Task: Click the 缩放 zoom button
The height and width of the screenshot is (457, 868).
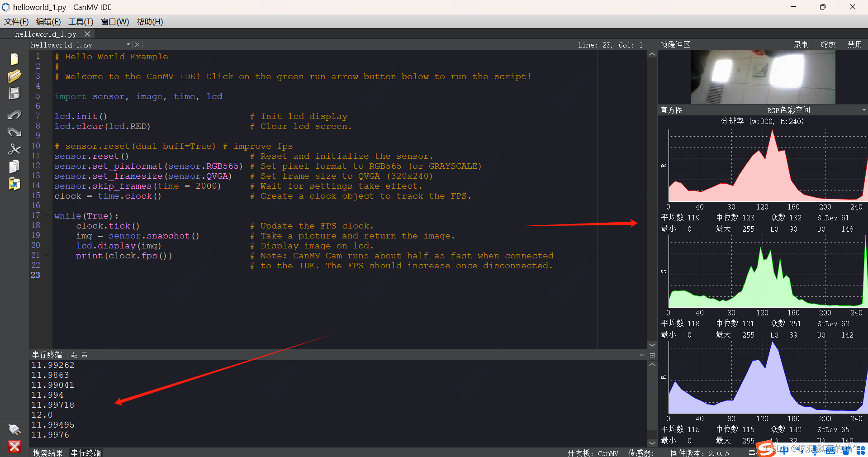Action: pyautogui.click(x=828, y=44)
